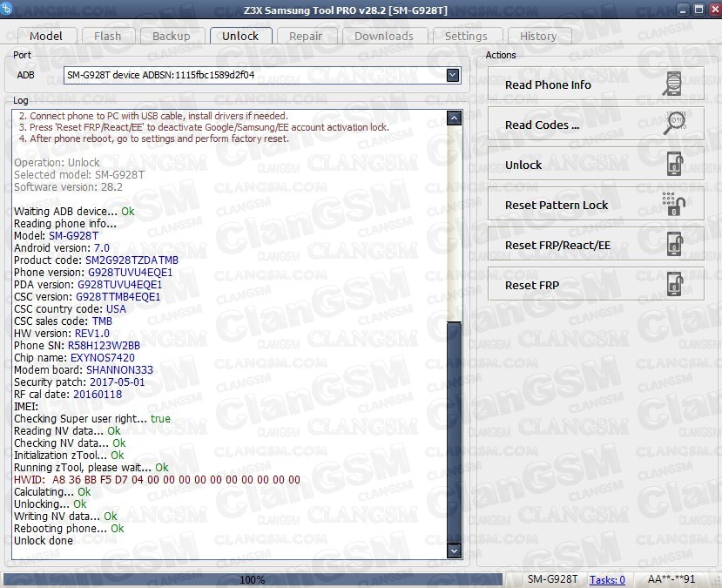
Task: Click 'Checking Super user right... true' line
Action: point(92,418)
